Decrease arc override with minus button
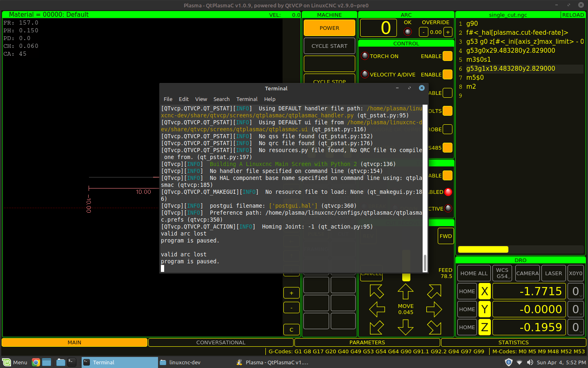 coord(424,32)
